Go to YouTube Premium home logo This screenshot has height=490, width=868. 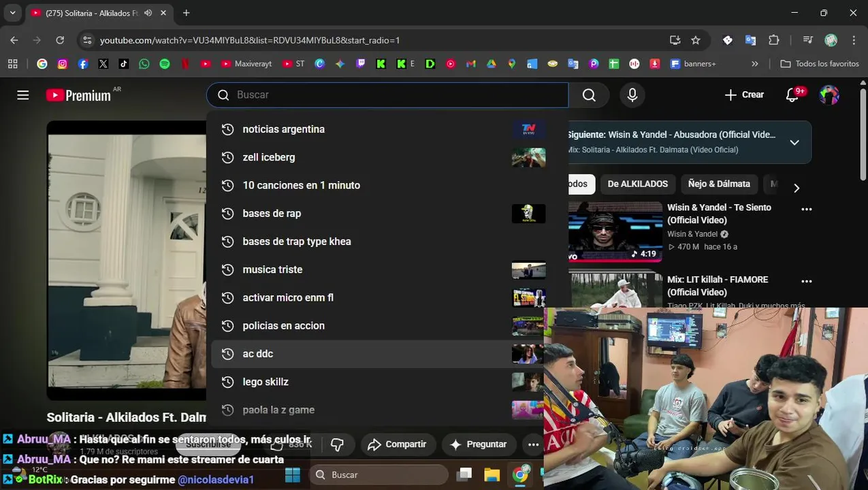pos(78,95)
